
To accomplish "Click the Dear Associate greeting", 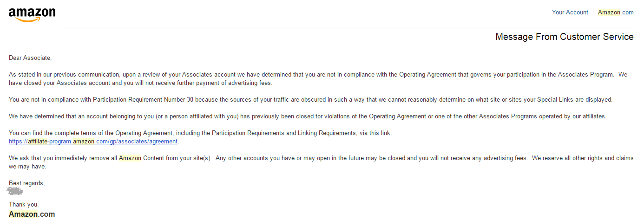I will pyautogui.click(x=30, y=58).
